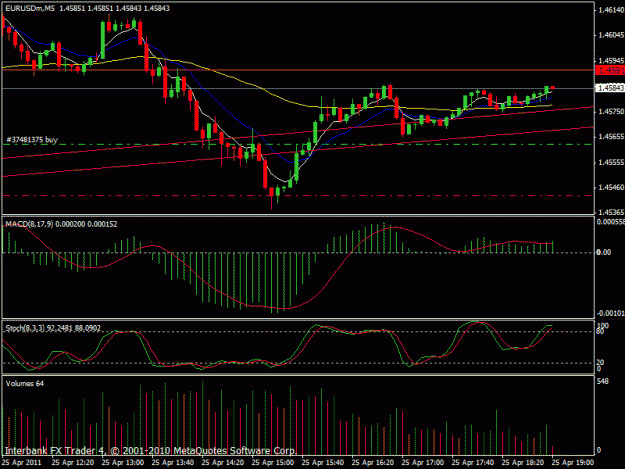
Task: Click time axis label 25 Apr 15:40
Action: (322, 463)
